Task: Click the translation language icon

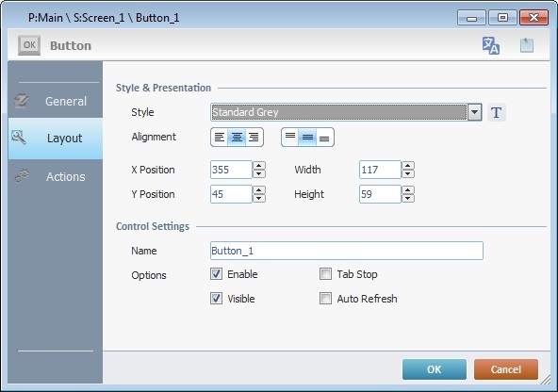Action: (491, 45)
